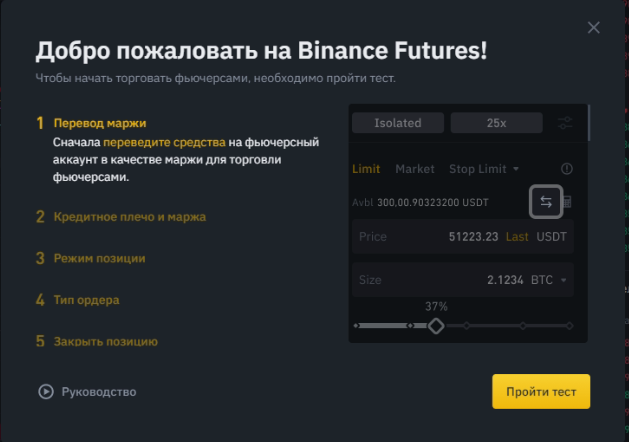The height and width of the screenshot is (442, 629).
Task: Toggle the Isolated margin mode button
Action: (397, 123)
